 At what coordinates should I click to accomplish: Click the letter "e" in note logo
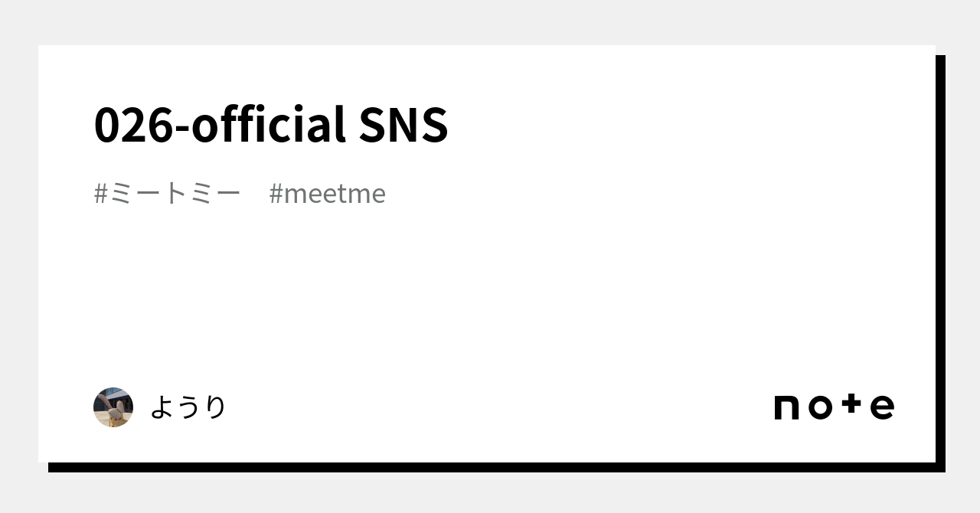click(x=882, y=407)
